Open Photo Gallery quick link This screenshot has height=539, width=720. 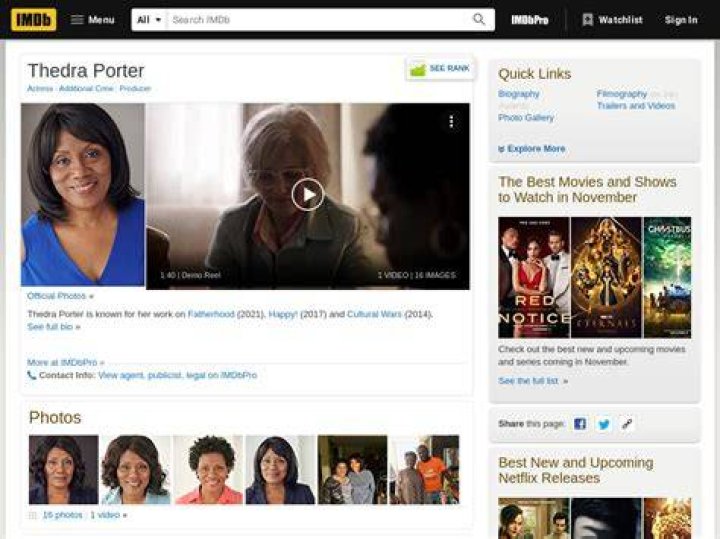526,118
